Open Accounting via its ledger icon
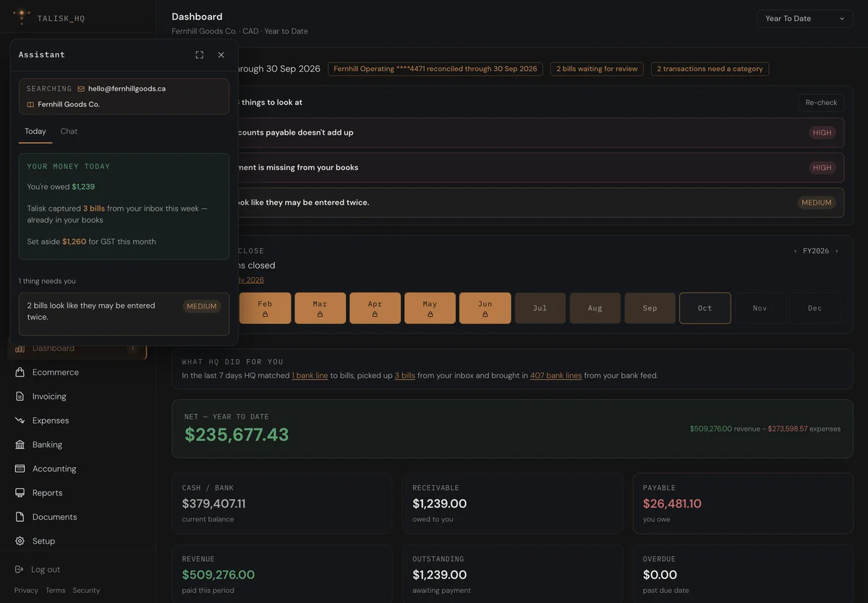This screenshot has width=868, height=603. (x=20, y=469)
